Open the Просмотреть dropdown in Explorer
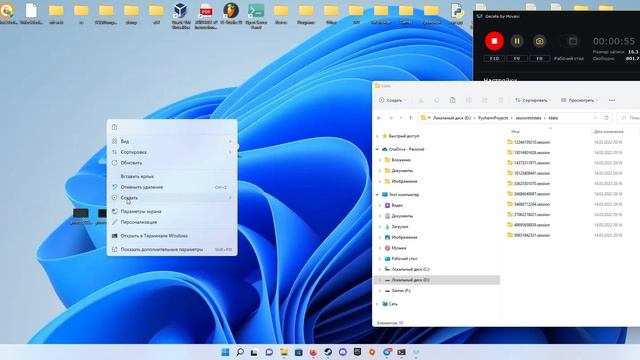640x360 pixels. pyautogui.click(x=580, y=100)
